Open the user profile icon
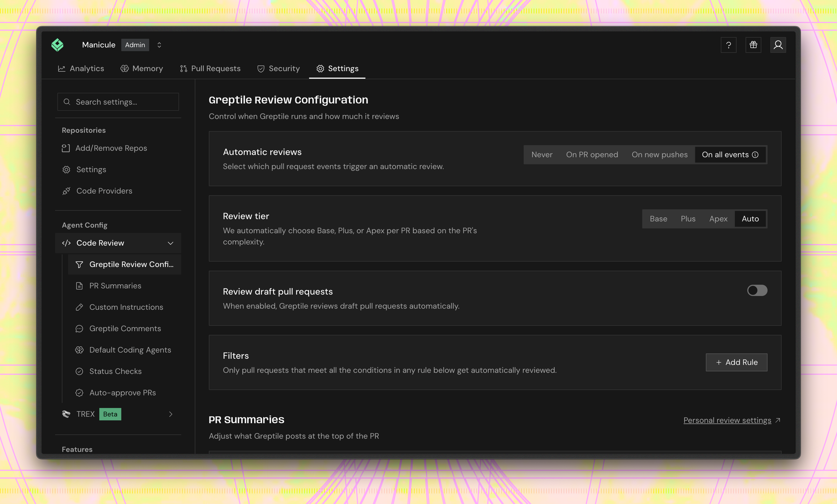The width and height of the screenshot is (837, 504). point(778,45)
